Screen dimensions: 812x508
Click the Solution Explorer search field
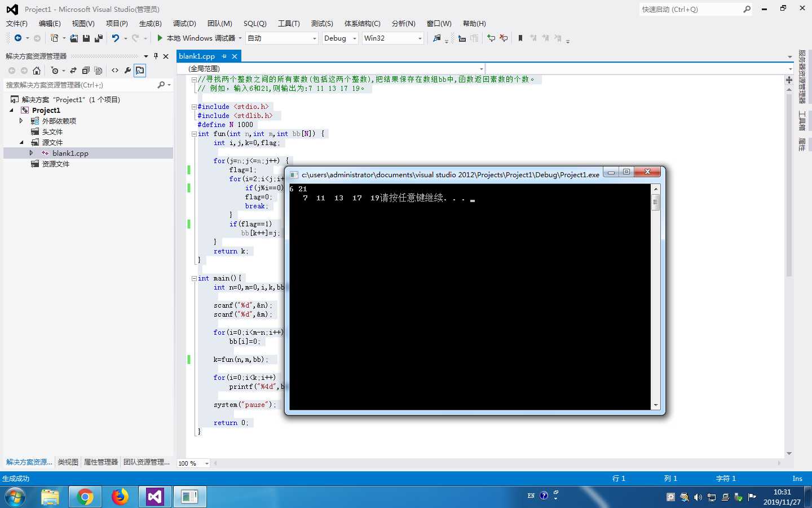tap(81, 85)
